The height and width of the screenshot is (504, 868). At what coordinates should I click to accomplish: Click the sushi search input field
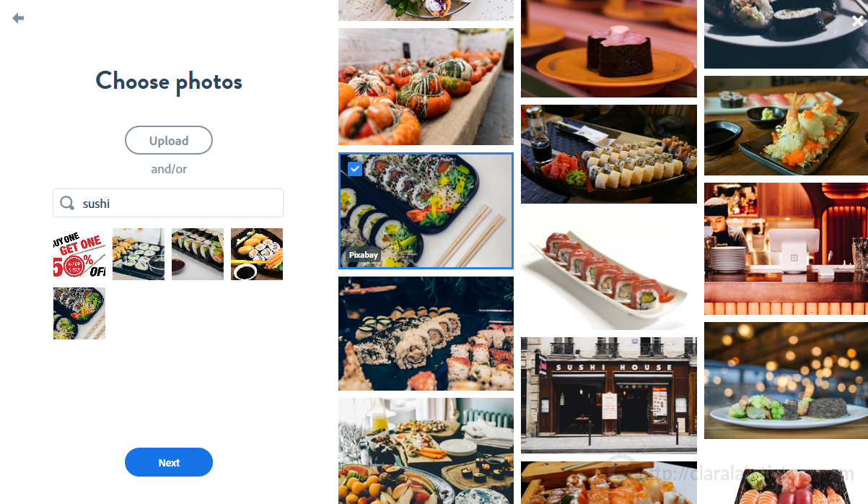click(x=168, y=203)
